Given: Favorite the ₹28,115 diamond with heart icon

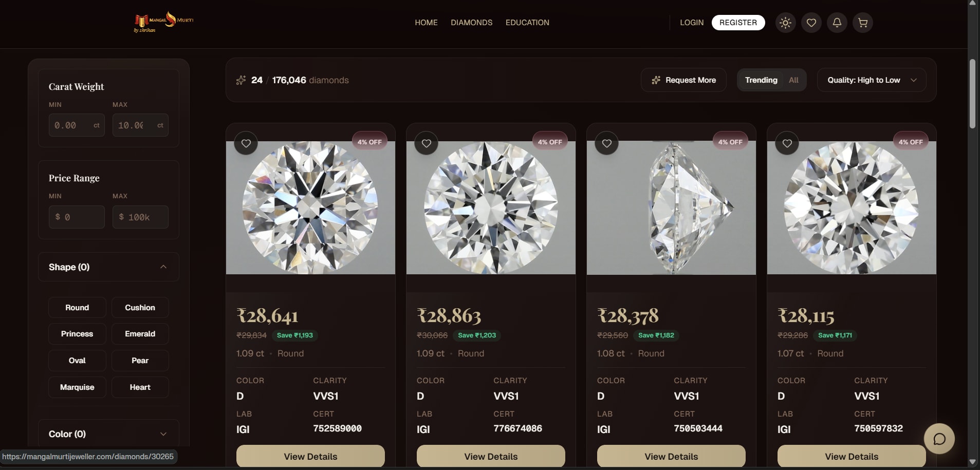Looking at the screenshot, I should click(x=787, y=143).
